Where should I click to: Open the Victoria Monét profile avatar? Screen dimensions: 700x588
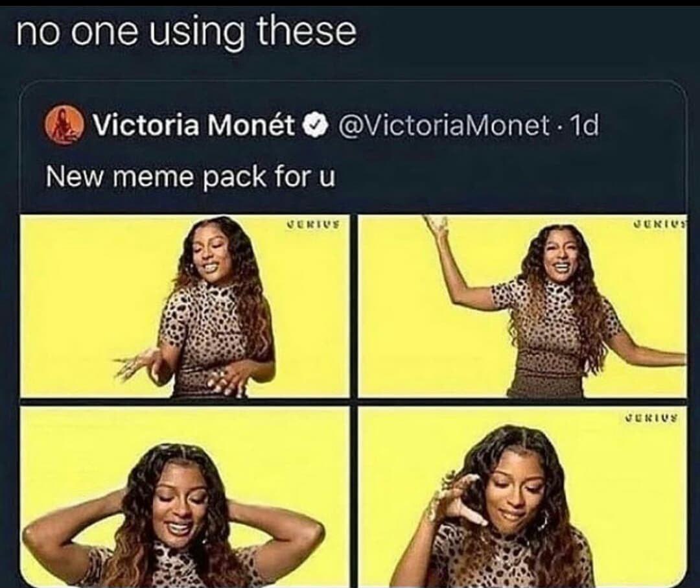coord(64,126)
